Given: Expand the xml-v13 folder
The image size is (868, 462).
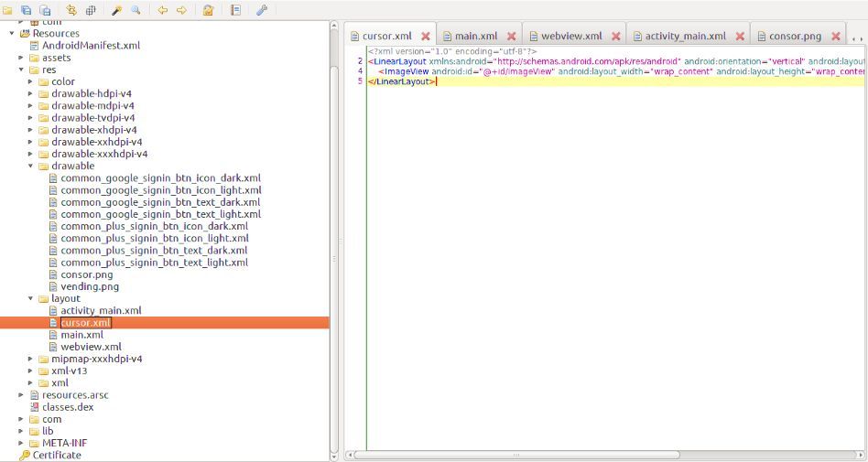Looking at the screenshot, I should pos(30,371).
